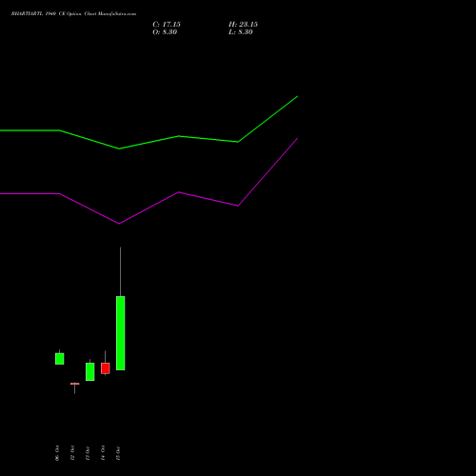
Task: Click the 15 Oct date axis label
Action: point(118,453)
